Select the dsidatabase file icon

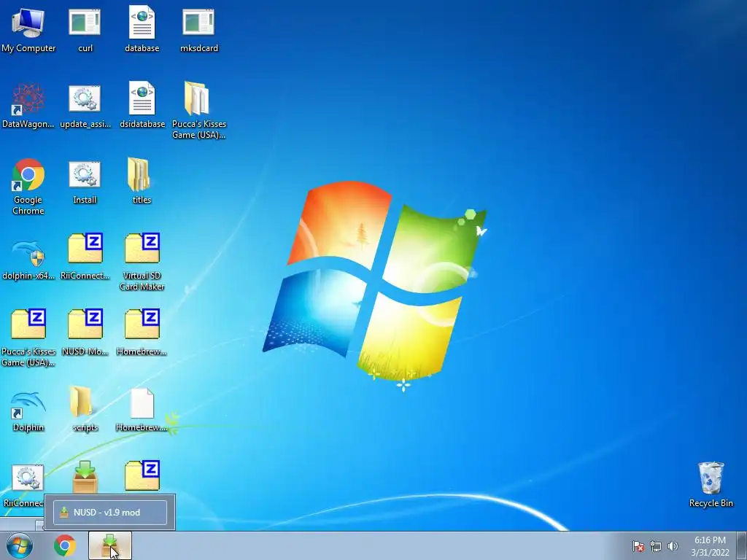[x=142, y=106]
